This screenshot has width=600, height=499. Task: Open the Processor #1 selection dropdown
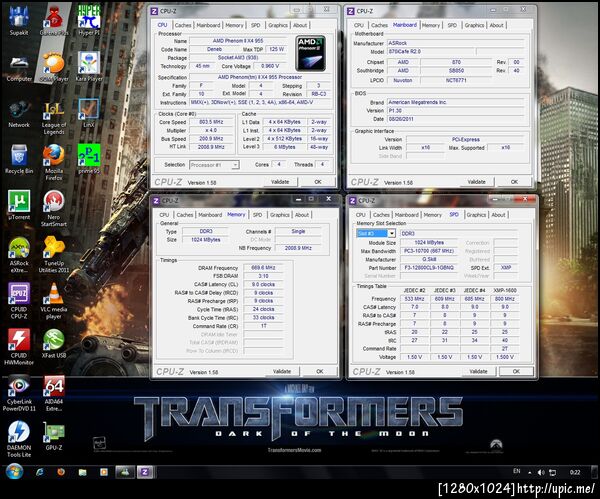click(214, 165)
